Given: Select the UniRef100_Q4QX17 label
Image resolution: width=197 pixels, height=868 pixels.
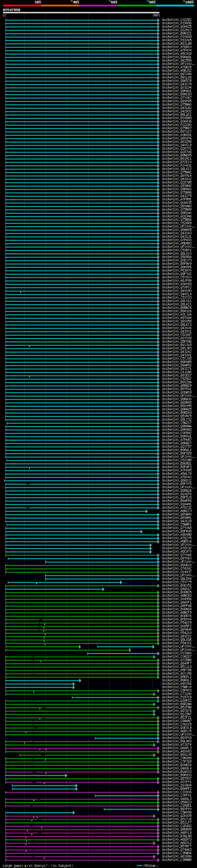Looking at the screenshot, I should (x=177, y=589).
